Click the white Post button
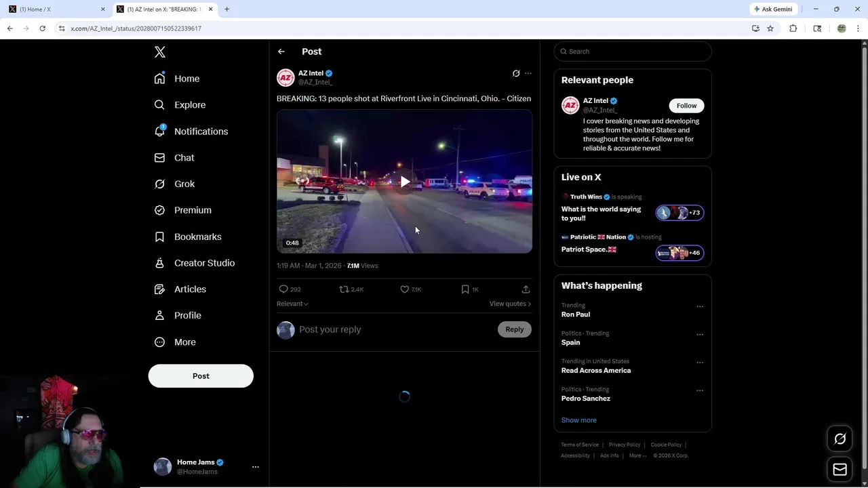 (x=201, y=376)
